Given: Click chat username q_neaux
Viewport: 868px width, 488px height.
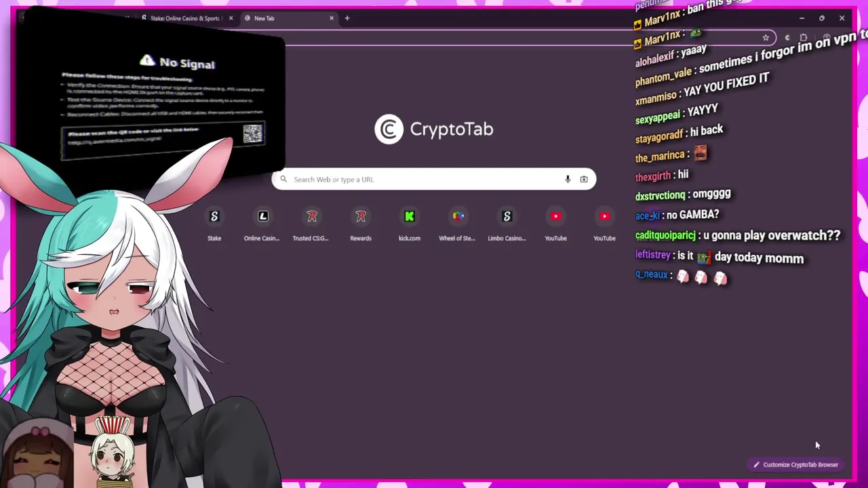Looking at the screenshot, I should [651, 274].
